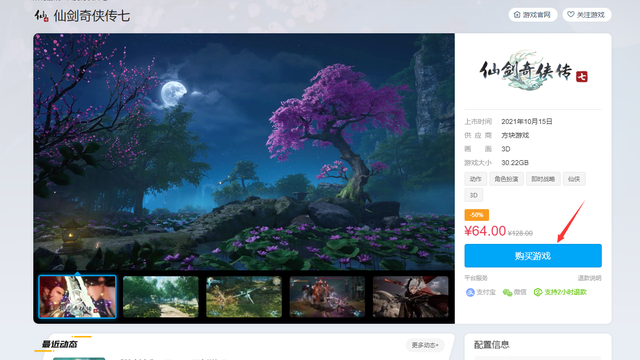Select the fifth white-haired character thumbnail

point(410,297)
